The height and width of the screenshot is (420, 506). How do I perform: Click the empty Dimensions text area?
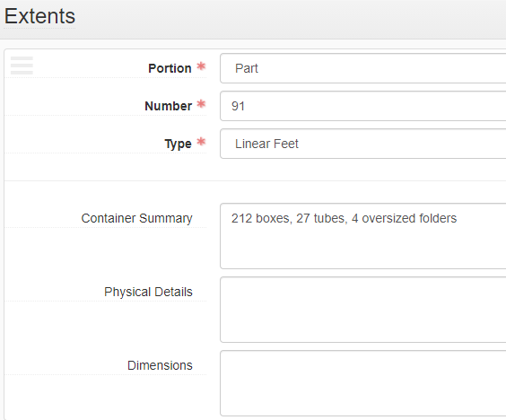363,383
